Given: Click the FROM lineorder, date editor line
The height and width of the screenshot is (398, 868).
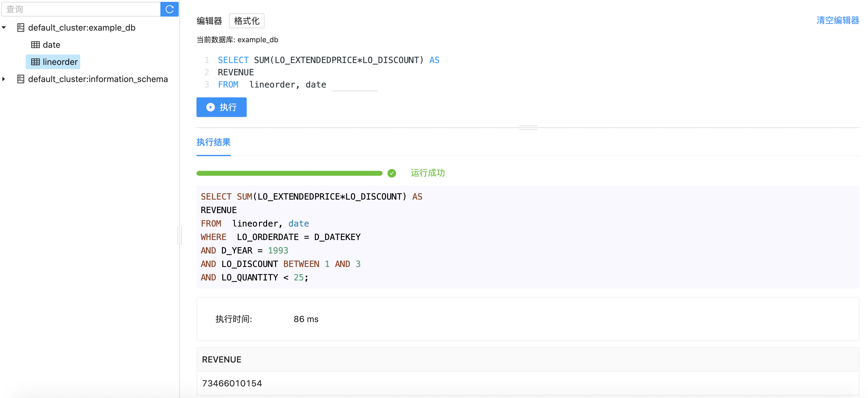Looking at the screenshot, I should pyautogui.click(x=272, y=84).
